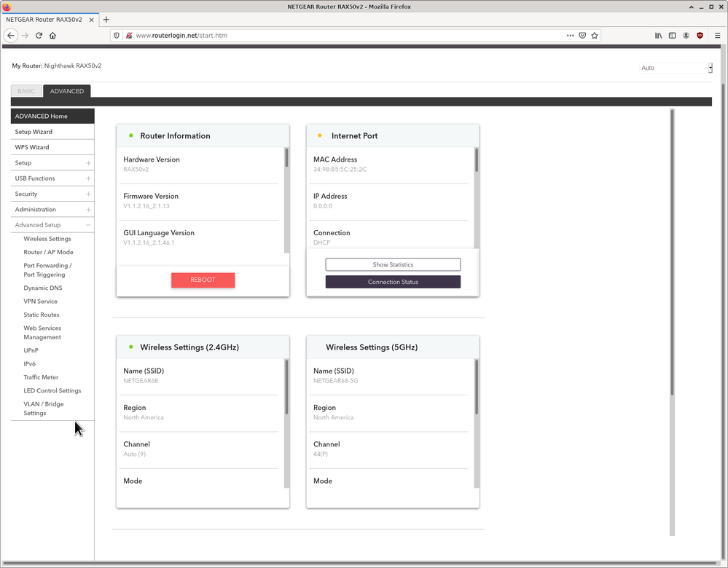Click firmware version V1.1.2.16_2.1.13
The height and width of the screenshot is (568, 728).
146,206
